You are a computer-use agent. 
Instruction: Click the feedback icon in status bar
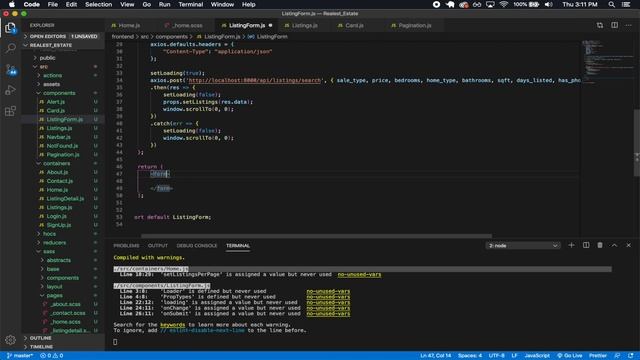617,356
